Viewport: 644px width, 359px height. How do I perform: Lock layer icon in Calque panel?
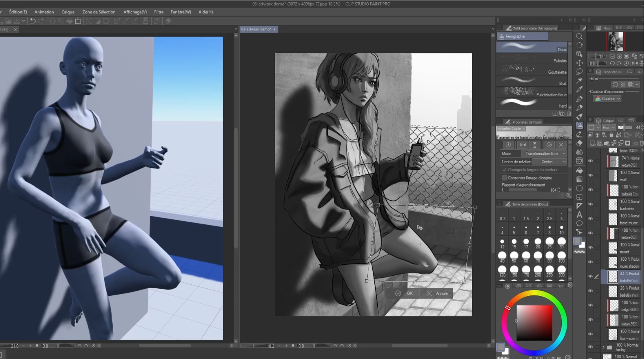pyautogui.click(x=611, y=135)
